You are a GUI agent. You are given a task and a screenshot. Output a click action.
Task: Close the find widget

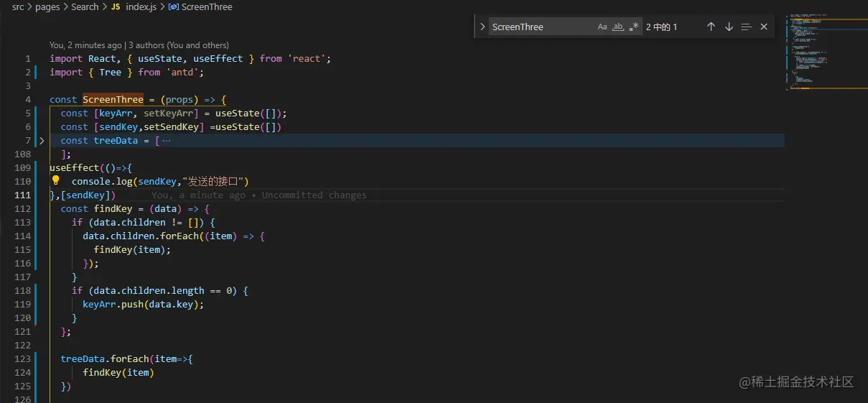(764, 27)
